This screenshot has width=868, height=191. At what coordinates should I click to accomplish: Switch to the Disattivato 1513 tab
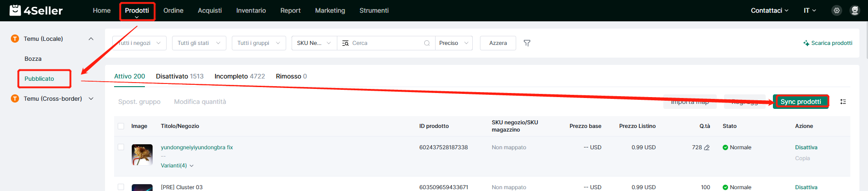(x=180, y=76)
